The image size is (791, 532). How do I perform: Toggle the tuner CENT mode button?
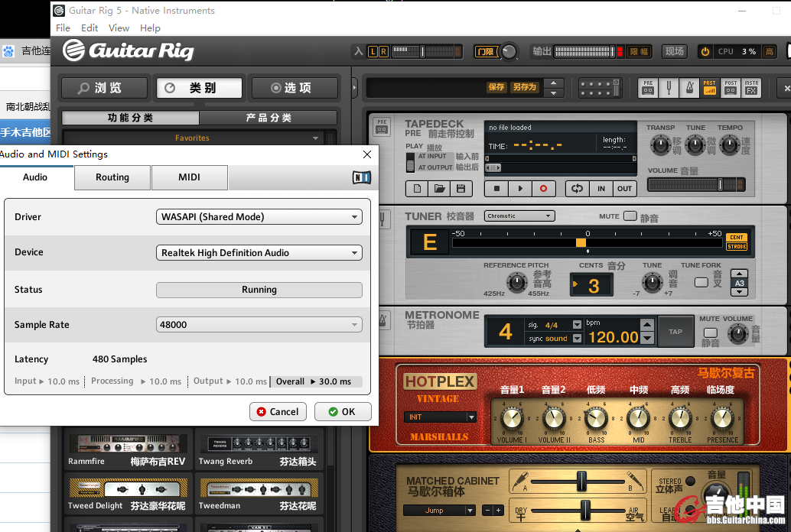pyautogui.click(x=737, y=238)
